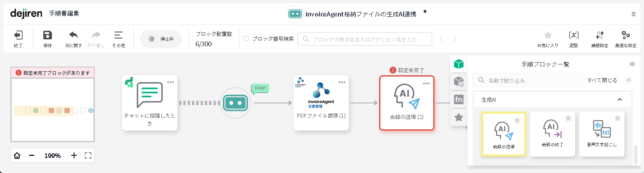Add procedure to お気に入り favorites star

pyautogui.click(x=547, y=35)
